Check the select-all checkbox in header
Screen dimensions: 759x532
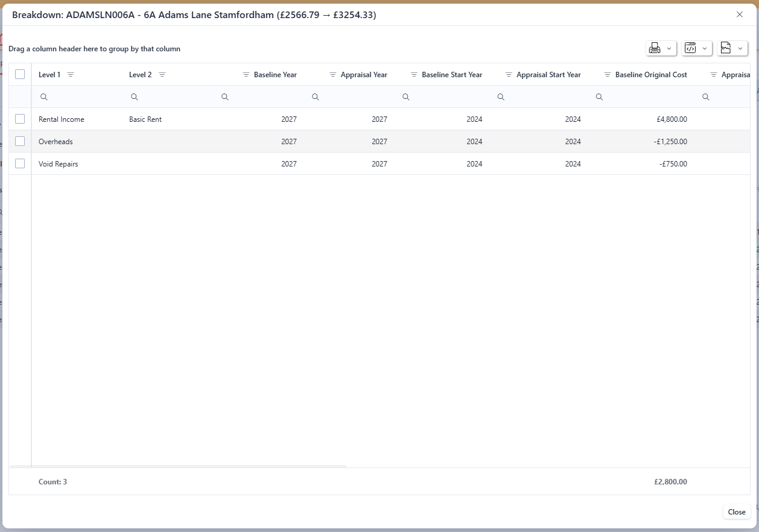pos(20,74)
